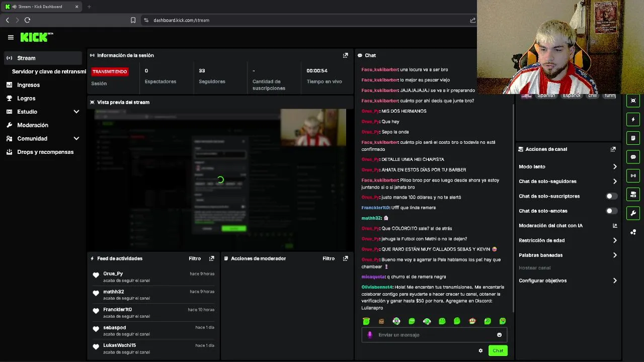Screen dimensions: 644x362
Task: Toggle Chat de solo-suscriptores switch
Action: (x=611, y=196)
